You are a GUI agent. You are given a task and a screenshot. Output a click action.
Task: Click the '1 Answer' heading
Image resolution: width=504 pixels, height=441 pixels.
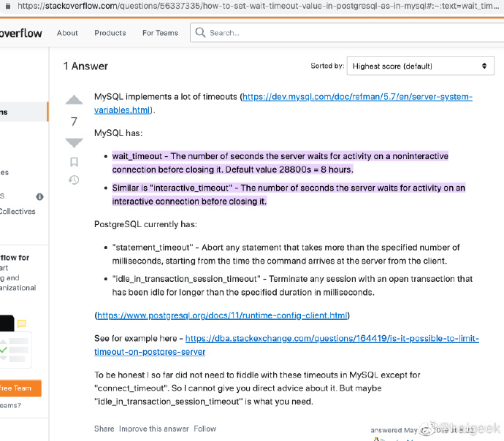(x=85, y=66)
